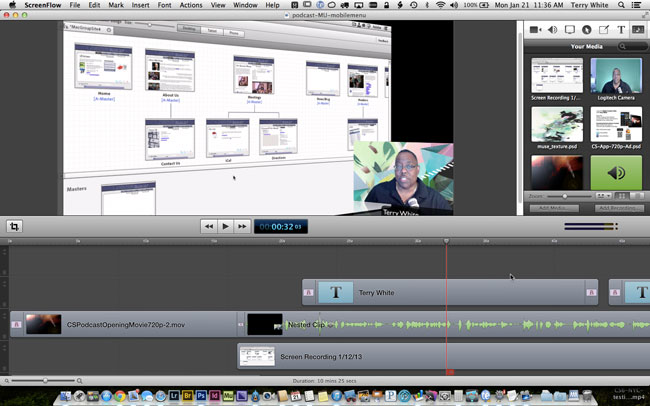Jump backward with the rewind button
The height and width of the screenshot is (406, 650).
(209, 226)
